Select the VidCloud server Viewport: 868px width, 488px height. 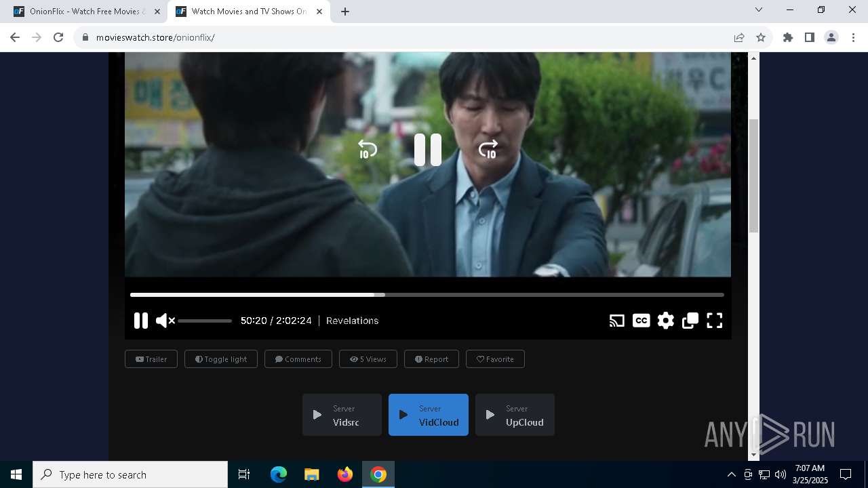pos(429,415)
